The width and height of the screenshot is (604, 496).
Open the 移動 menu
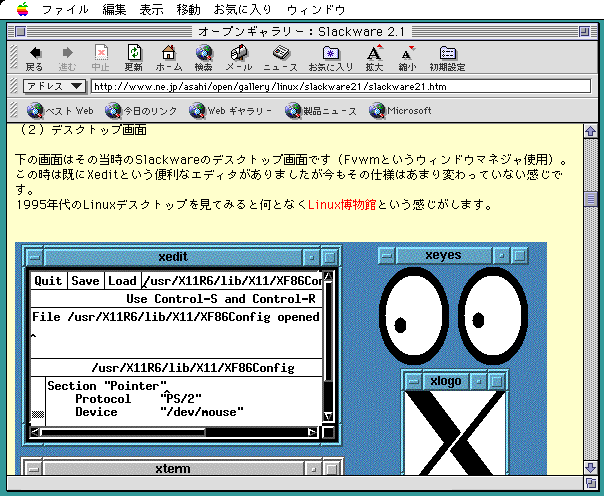188,9
